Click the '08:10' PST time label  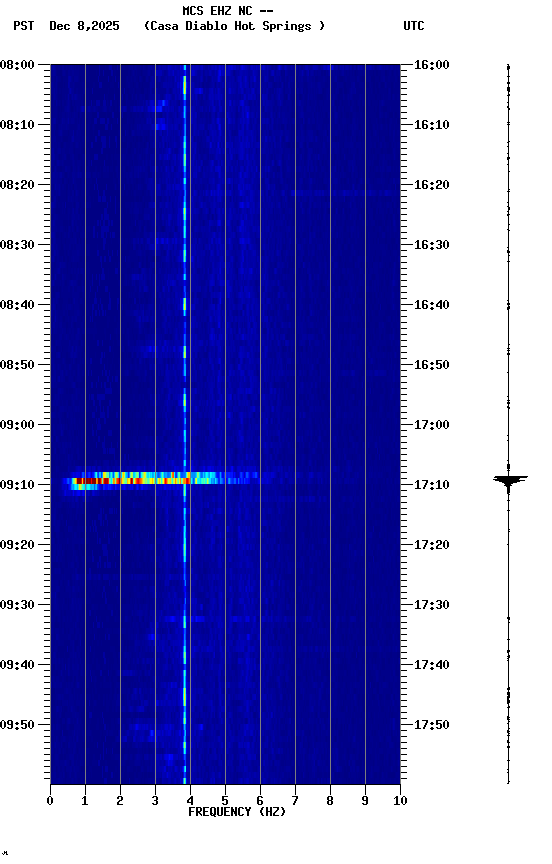tap(17, 125)
